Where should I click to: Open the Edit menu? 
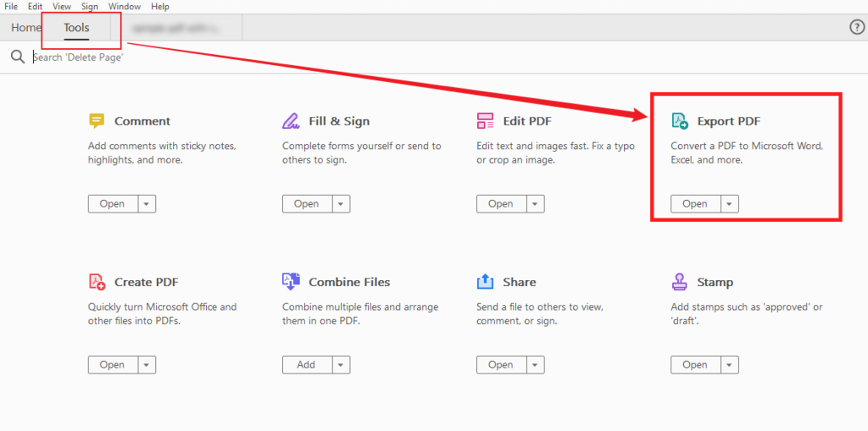(35, 7)
